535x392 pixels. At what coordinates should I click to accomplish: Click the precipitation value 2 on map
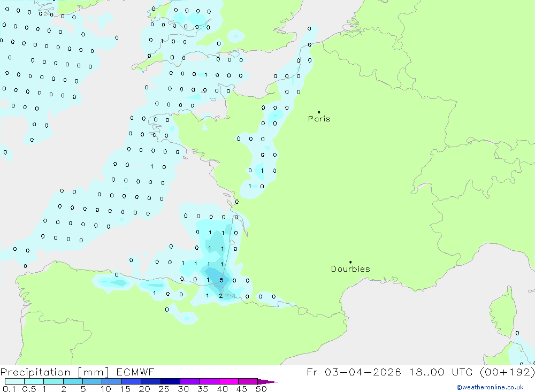(x=221, y=296)
